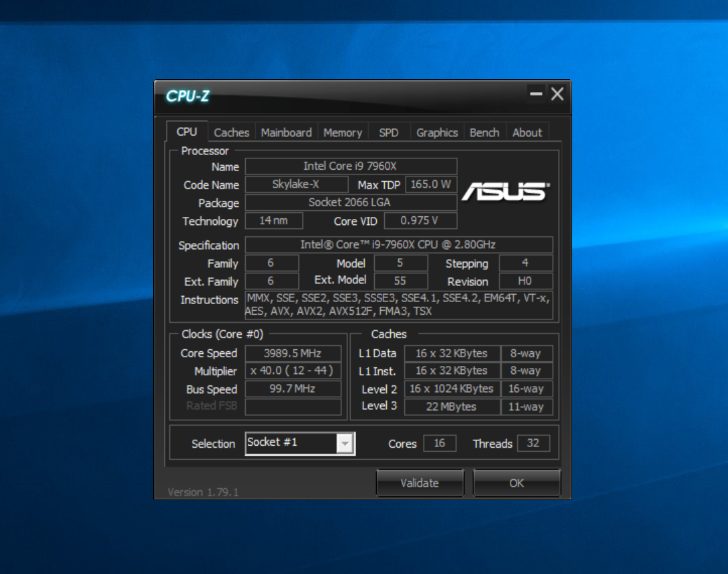Click the Ext. Model value 55
Viewport: 728px width, 574px height.
401,281
